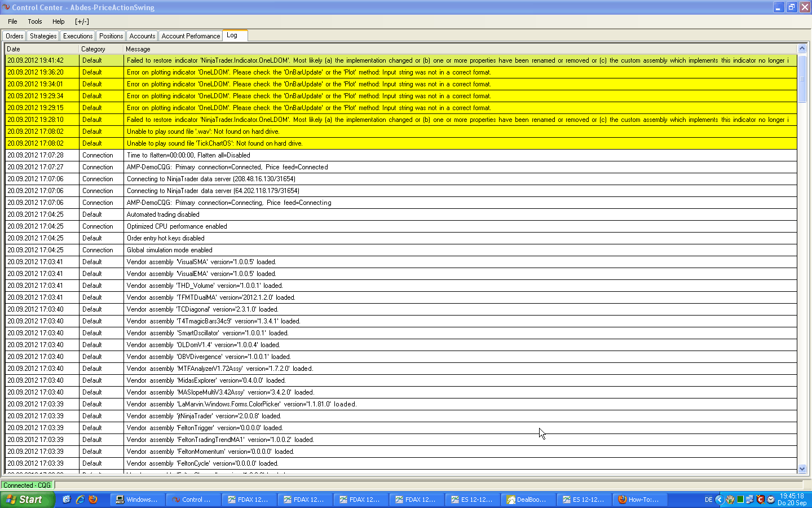Select the Log tab
812x508 pixels.
coord(235,35)
